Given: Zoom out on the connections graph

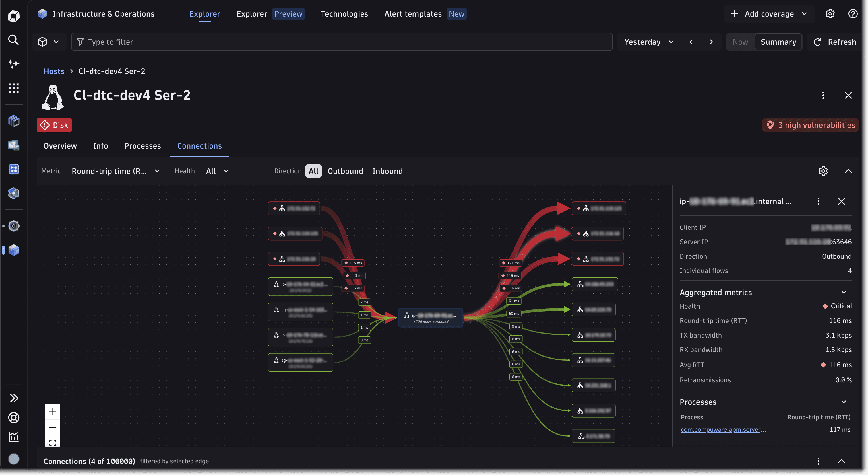Looking at the screenshot, I should pos(53,428).
